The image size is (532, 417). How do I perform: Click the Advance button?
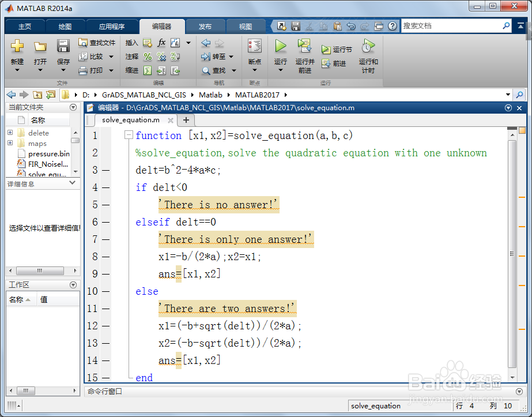tap(334, 63)
